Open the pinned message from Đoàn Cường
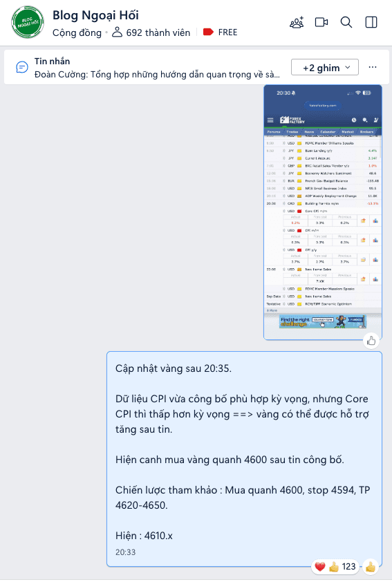392x582 pixels. pos(157,75)
